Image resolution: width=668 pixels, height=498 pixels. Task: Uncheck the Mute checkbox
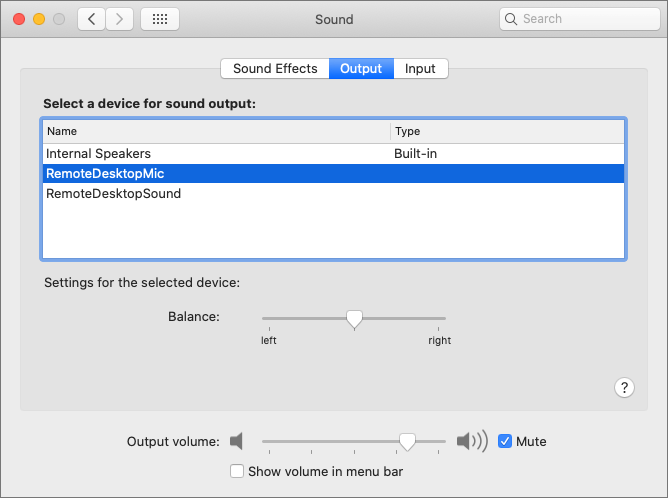(505, 441)
